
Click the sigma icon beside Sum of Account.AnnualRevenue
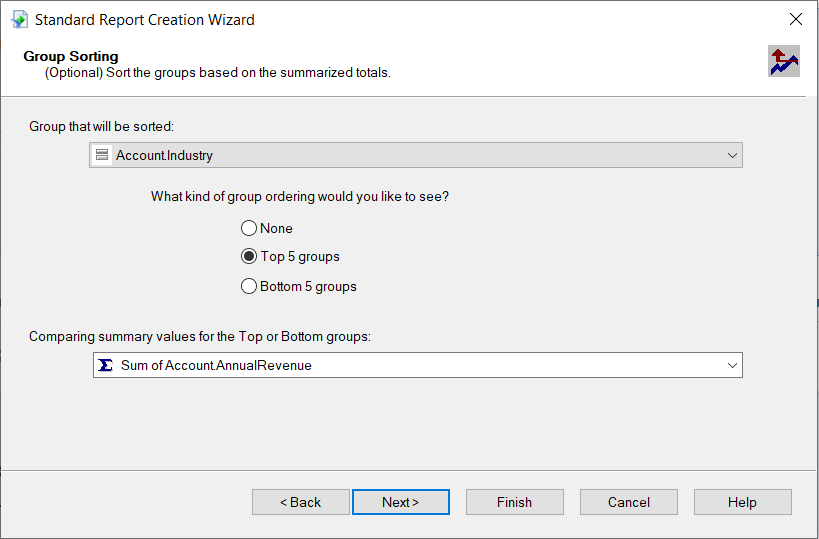tap(105, 365)
